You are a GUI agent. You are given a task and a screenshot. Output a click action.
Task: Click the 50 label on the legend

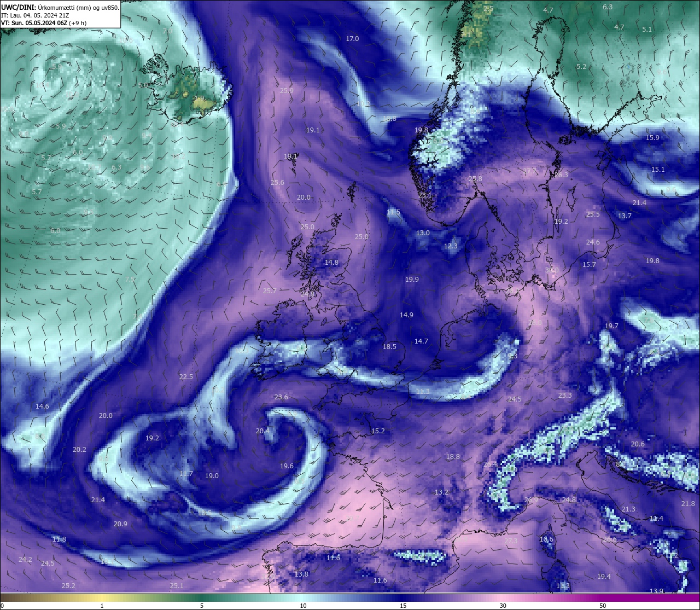coord(603,606)
